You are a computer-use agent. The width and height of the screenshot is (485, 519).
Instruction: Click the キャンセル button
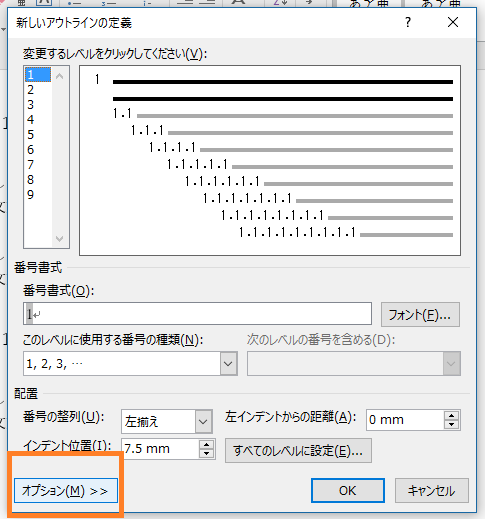click(x=432, y=490)
